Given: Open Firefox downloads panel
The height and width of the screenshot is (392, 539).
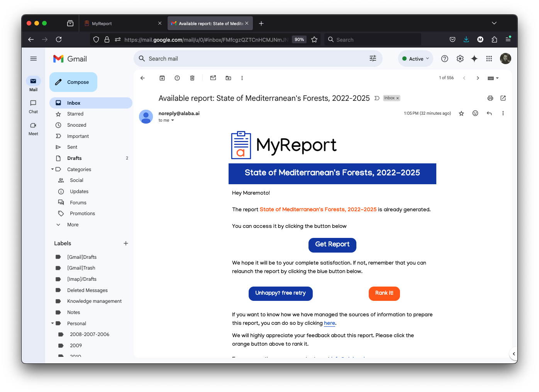Looking at the screenshot, I should click(466, 39).
